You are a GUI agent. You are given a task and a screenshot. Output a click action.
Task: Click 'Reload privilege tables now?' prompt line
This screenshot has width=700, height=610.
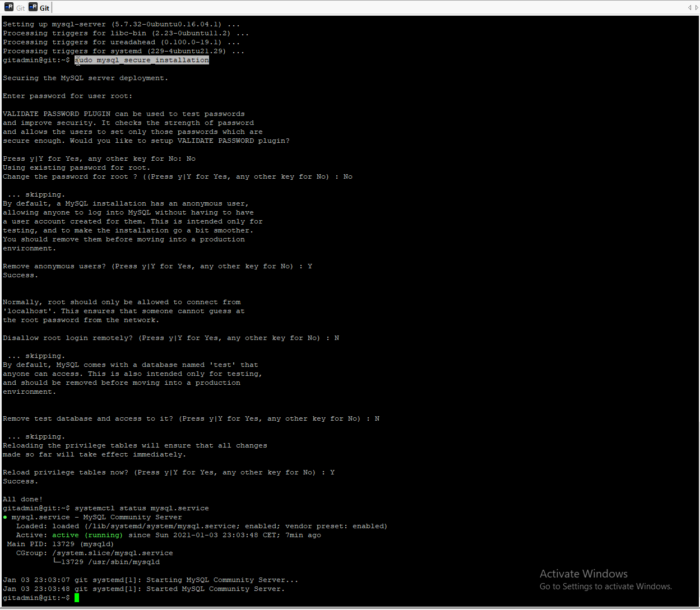(169, 472)
